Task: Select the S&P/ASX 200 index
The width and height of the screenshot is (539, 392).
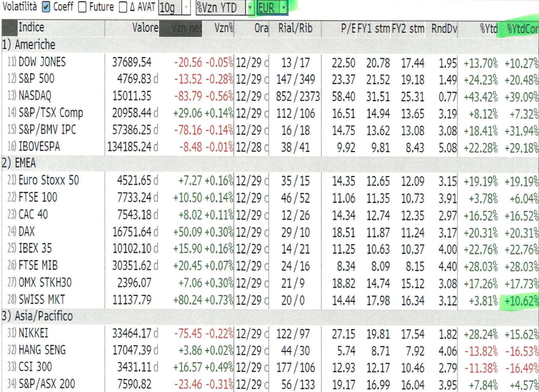Action: pos(47,384)
